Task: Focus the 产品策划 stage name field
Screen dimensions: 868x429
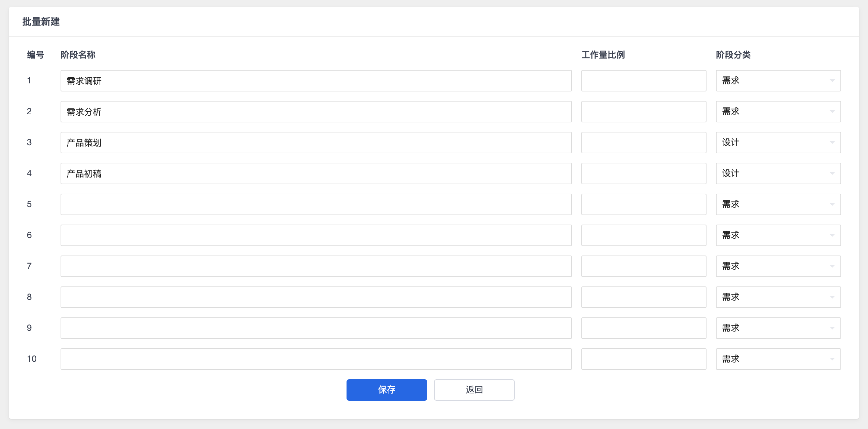Action: click(316, 143)
